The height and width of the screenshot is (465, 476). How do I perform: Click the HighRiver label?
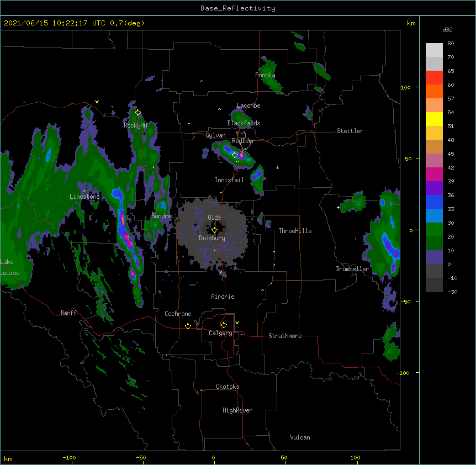click(x=237, y=410)
